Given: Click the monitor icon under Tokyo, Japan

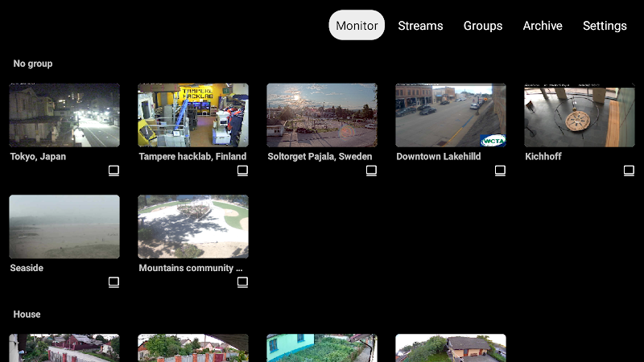Looking at the screenshot, I should tap(114, 171).
